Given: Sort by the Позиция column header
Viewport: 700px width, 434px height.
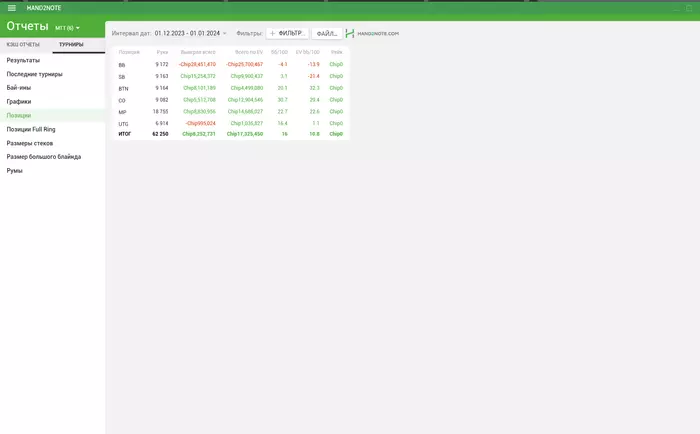Looking at the screenshot, I should [129, 52].
